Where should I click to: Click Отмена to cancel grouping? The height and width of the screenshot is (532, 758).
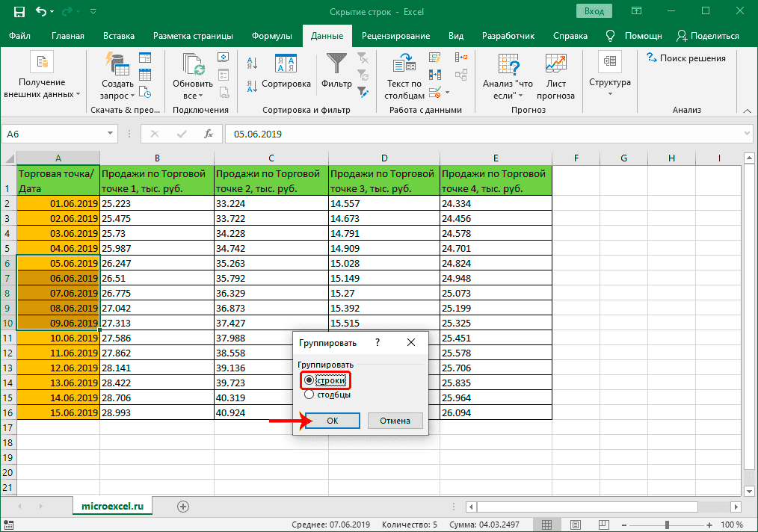[395, 421]
